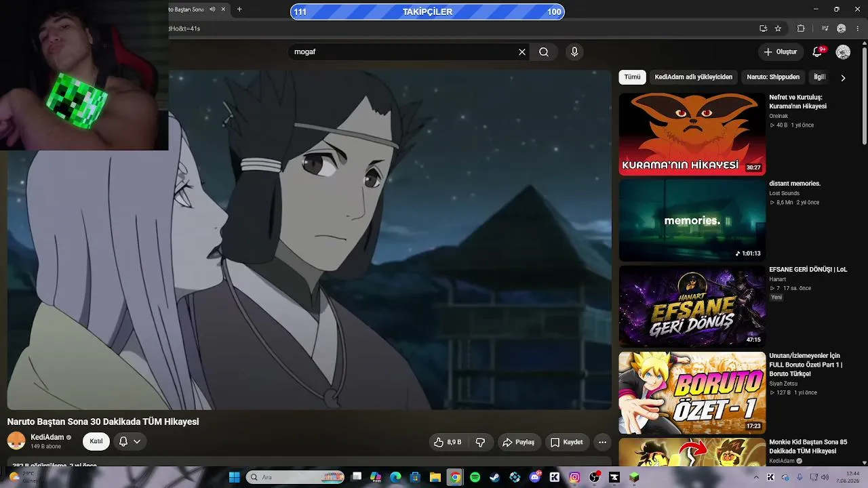Open Steam from the taskbar
Screen dimensions: 868x488
tap(495, 477)
